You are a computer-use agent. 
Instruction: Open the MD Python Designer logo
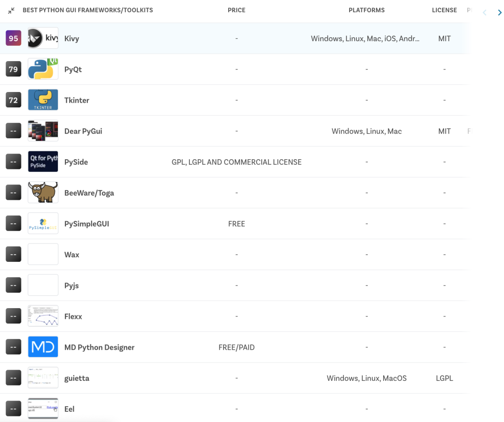point(43,347)
